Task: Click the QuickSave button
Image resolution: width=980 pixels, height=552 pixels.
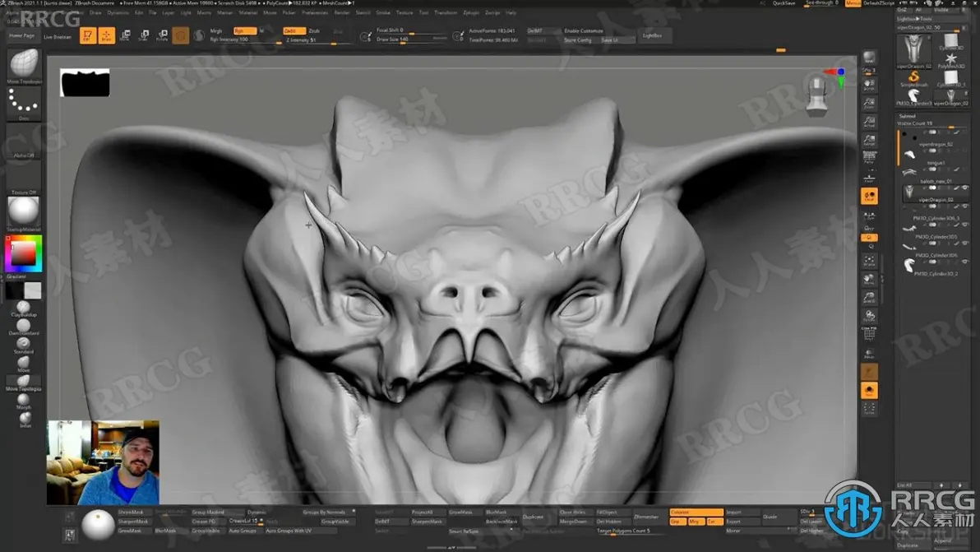Action: tap(784, 3)
